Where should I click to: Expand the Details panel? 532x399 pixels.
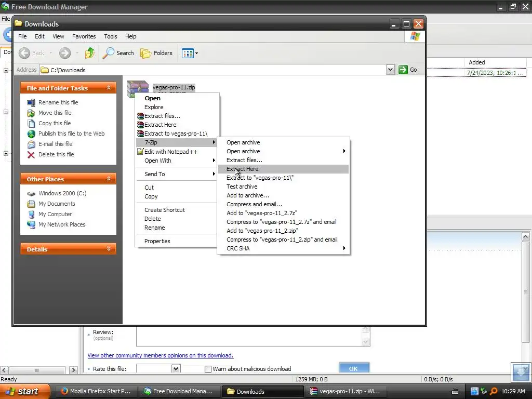pos(109,249)
